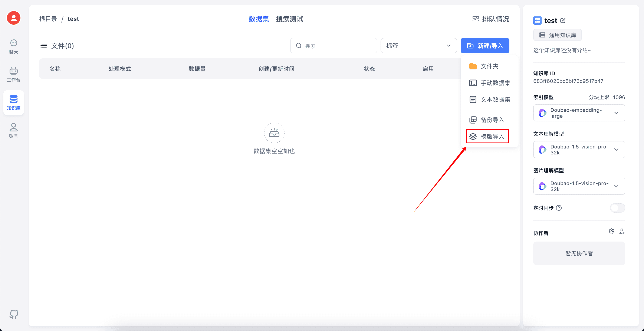Open collaborator settings gear icon
Image resolution: width=644 pixels, height=331 pixels.
[x=611, y=231]
